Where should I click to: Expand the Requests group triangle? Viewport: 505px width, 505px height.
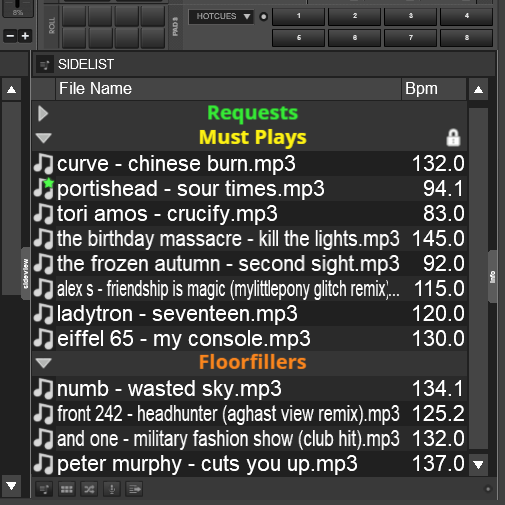(x=43, y=113)
